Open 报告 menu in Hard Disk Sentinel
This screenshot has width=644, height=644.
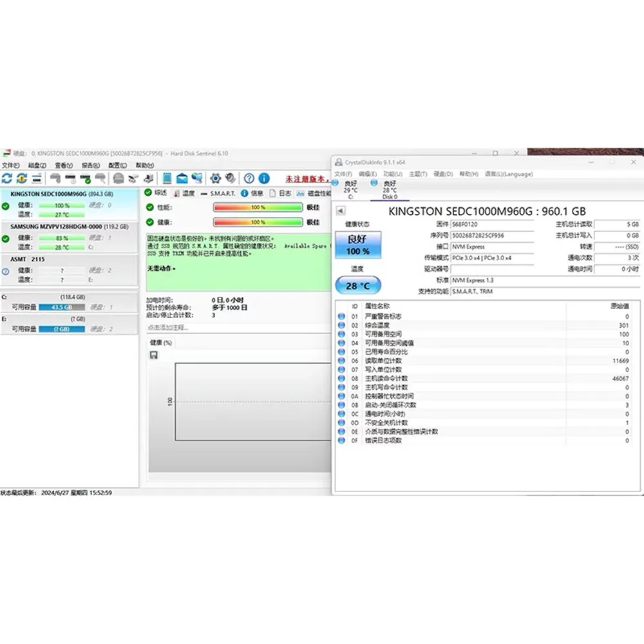(90, 165)
